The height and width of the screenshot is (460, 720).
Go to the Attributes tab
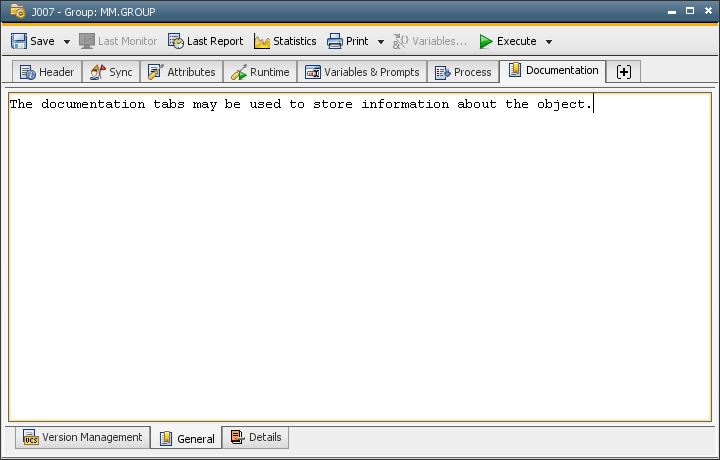click(181, 72)
